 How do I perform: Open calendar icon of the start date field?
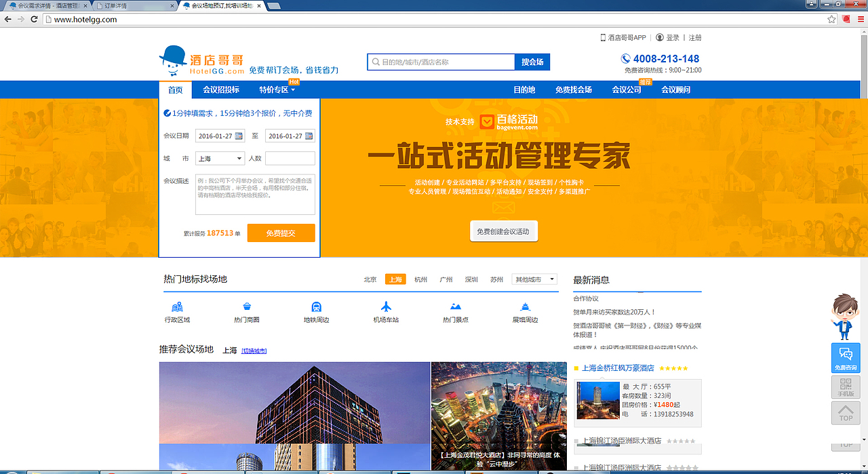coord(239,136)
